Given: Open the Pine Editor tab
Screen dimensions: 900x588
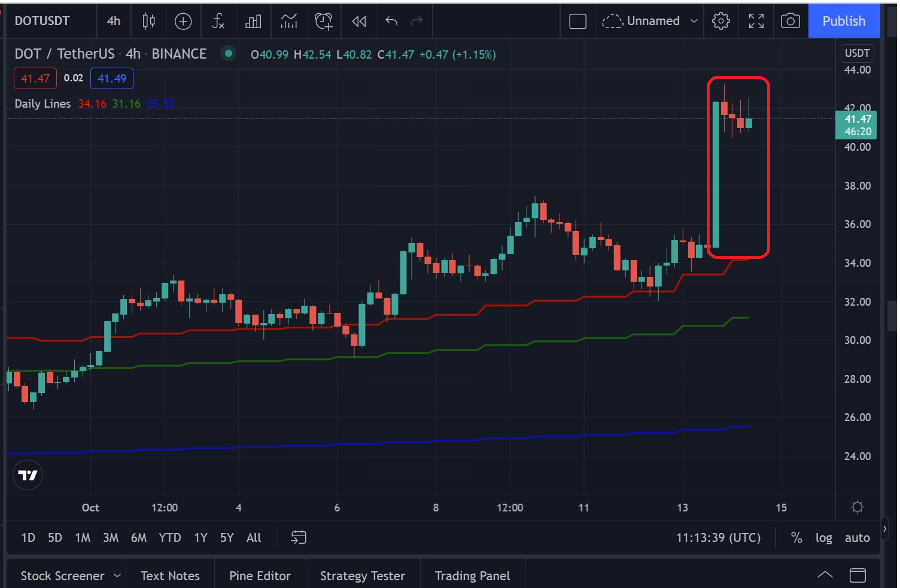Looking at the screenshot, I should pos(260,575).
